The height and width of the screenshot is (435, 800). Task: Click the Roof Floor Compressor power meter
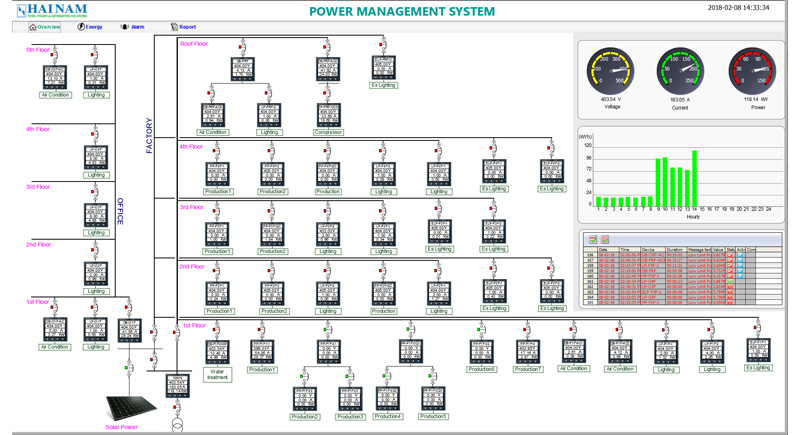(328, 115)
